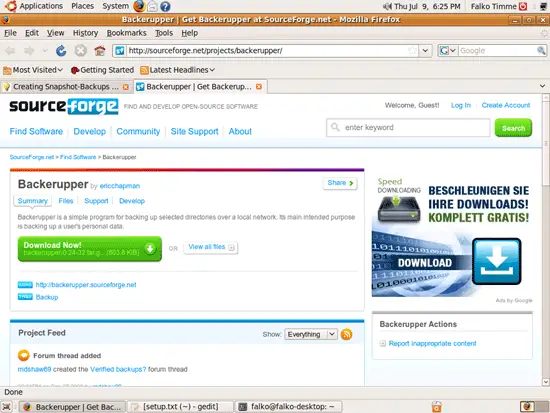This screenshot has height=413, width=550.
Task: Open the Places menu
Action: 82,6
